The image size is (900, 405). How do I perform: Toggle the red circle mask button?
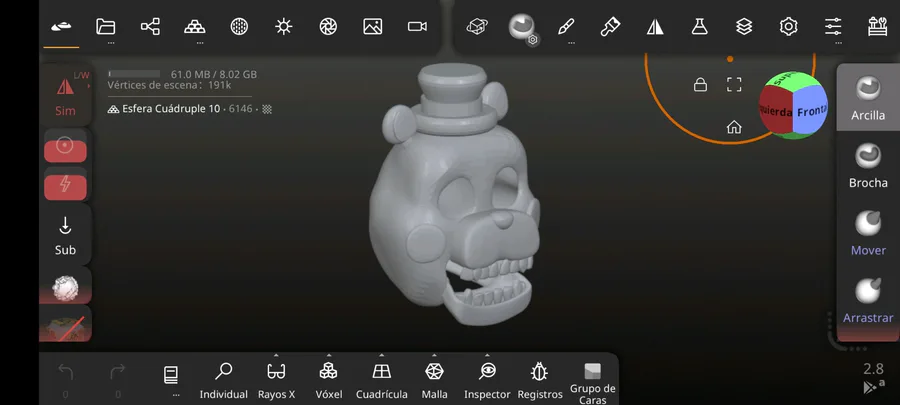tap(65, 146)
